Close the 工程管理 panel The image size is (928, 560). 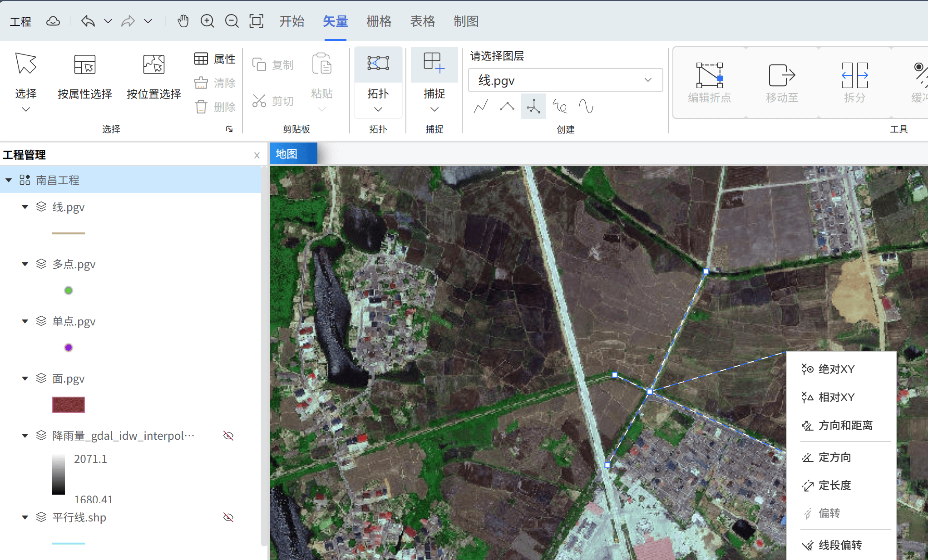pyautogui.click(x=257, y=155)
